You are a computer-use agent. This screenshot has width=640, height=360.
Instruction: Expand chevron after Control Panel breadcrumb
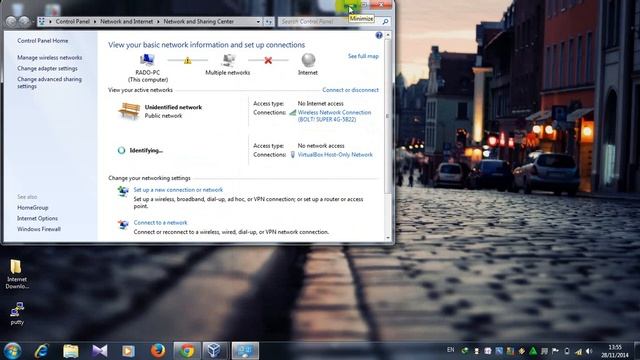tap(95, 22)
